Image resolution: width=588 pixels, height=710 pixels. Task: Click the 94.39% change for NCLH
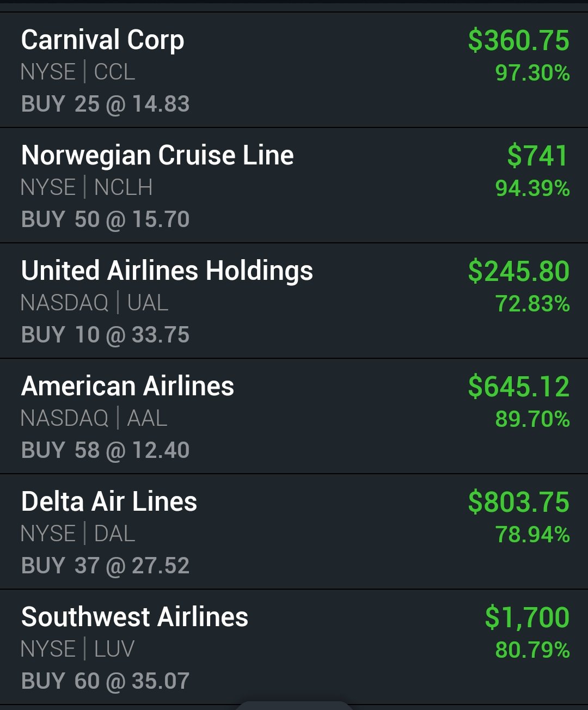click(532, 188)
